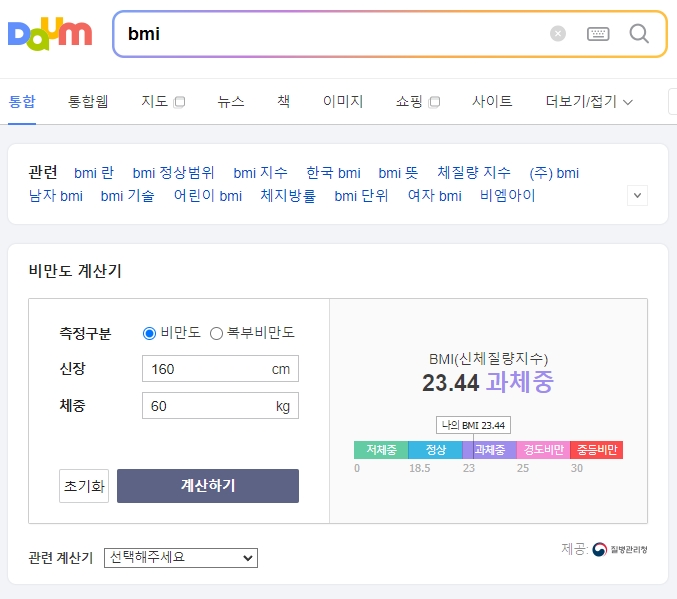The height and width of the screenshot is (599, 677).
Task: Open related search 'bmi 뜻'
Action: tap(398, 173)
